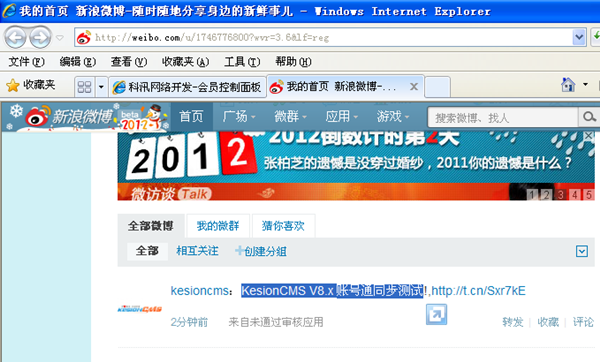The image size is (600, 362).
Task: Click the Internet Explorer title bar icon
Action: click(x=9, y=10)
